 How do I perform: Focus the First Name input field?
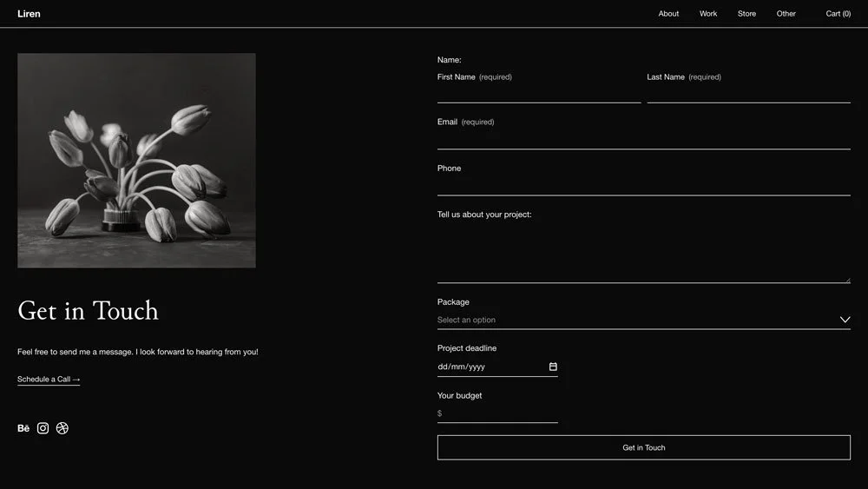(539, 94)
